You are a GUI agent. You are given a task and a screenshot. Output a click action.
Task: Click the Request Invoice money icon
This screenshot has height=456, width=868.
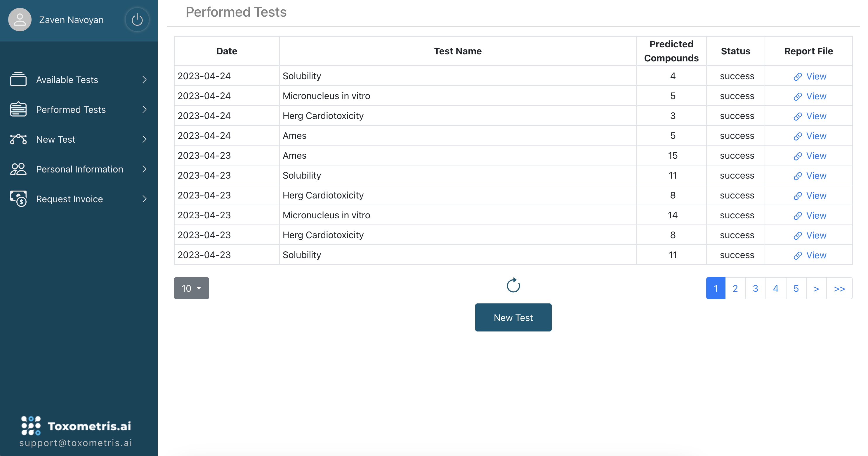click(18, 198)
